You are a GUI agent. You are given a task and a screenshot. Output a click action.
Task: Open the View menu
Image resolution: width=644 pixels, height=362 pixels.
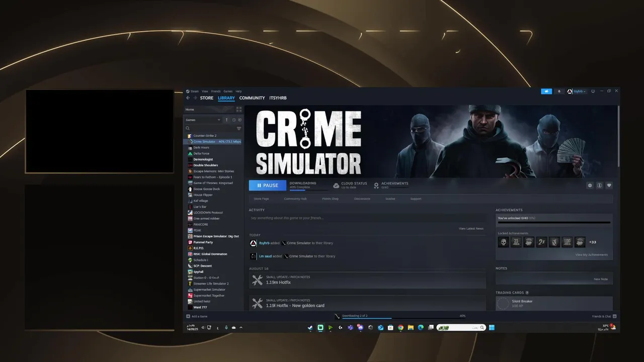205,92
